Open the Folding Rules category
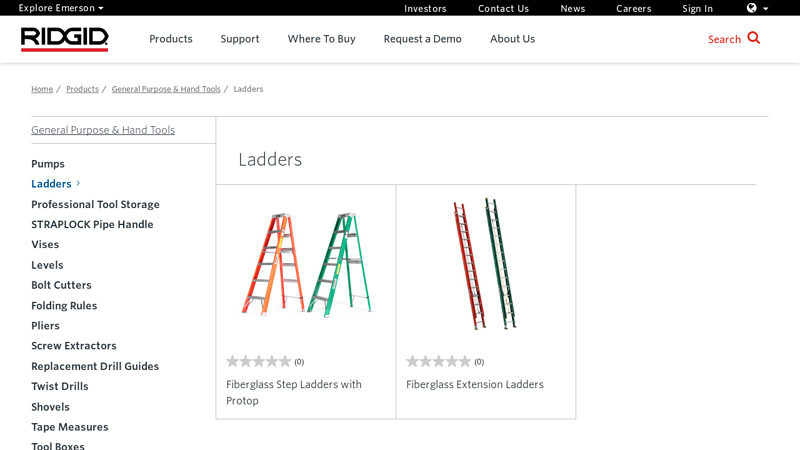This screenshot has width=800, height=450. 64,305
